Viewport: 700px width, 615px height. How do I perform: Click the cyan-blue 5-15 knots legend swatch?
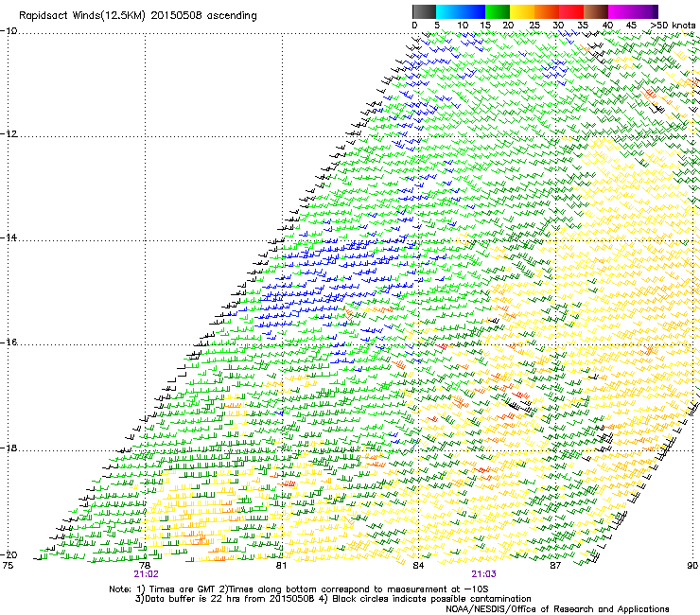click(x=461, y=11)
